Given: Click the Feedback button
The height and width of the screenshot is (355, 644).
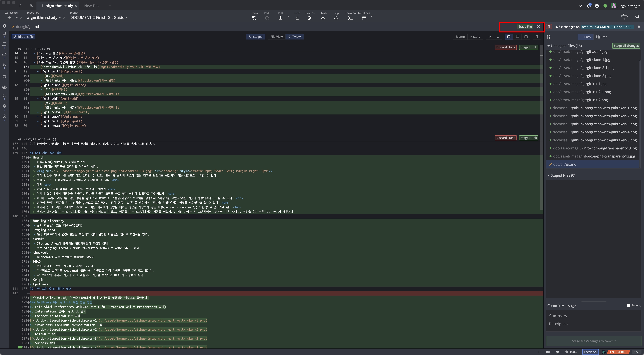Looking at the screenshot, I should pos(590,352).
